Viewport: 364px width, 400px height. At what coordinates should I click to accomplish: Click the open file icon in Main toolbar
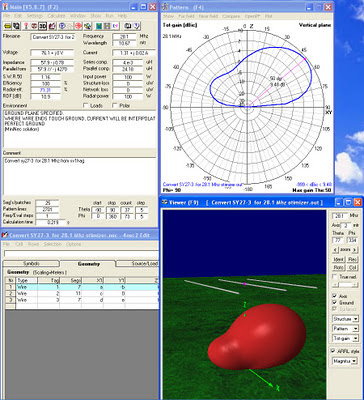click(7, 26)
